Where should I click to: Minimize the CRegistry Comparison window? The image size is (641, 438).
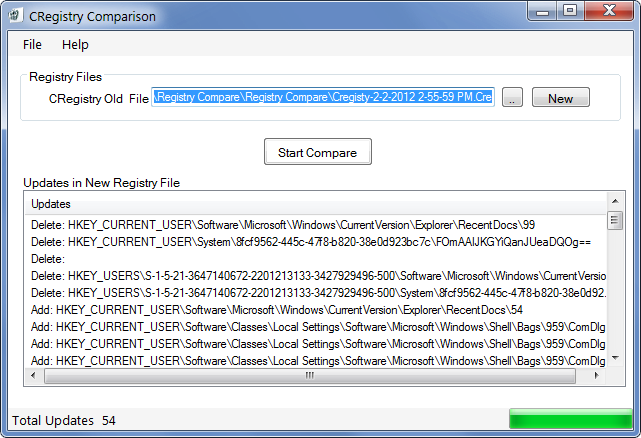coord(542,11)
